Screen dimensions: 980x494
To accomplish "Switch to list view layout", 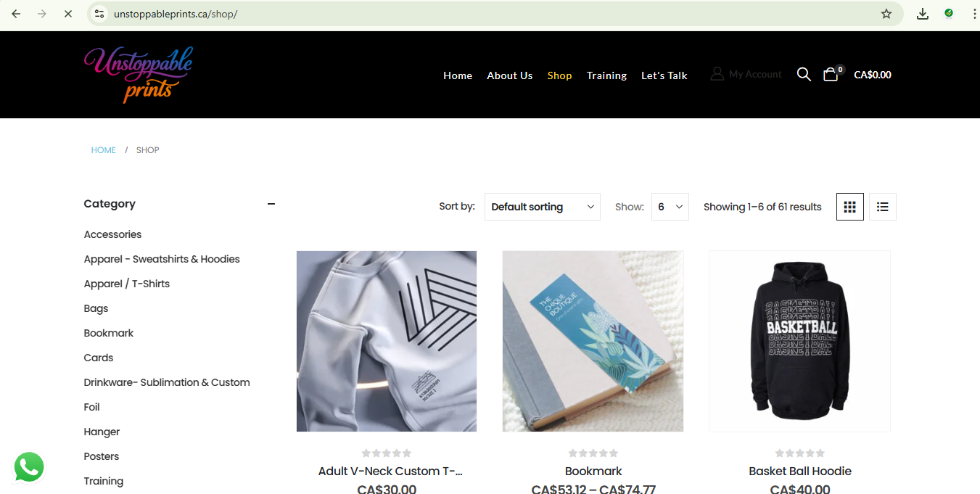I will [x=883, y=207].
